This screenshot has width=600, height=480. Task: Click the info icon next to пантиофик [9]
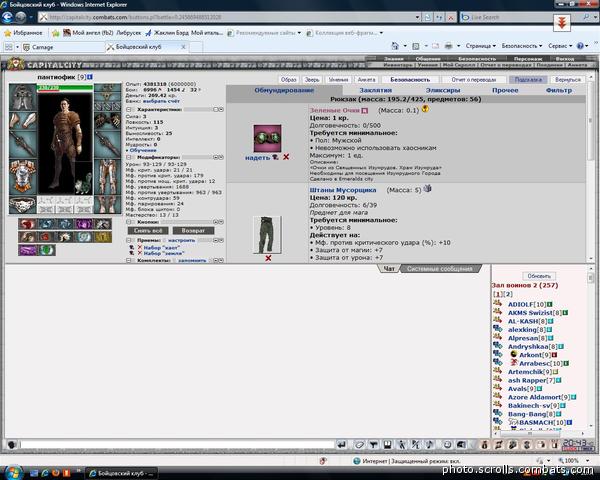(x=90, y=77)
